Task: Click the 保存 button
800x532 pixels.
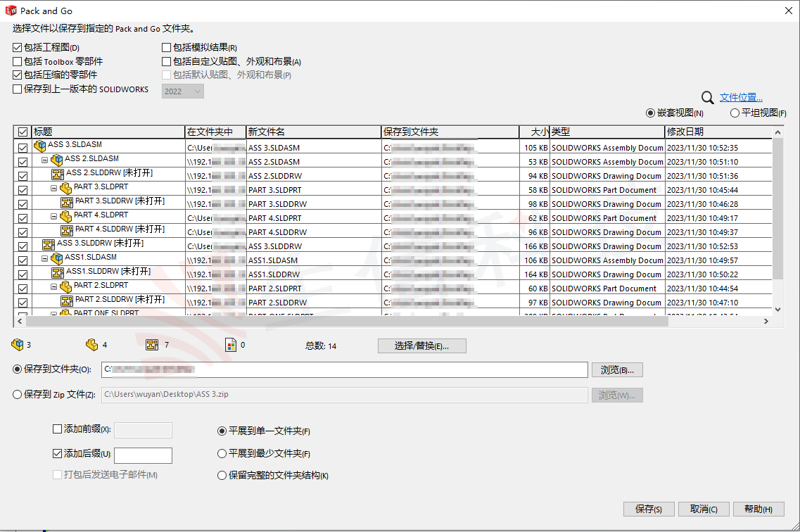Action: coord(649,509)
